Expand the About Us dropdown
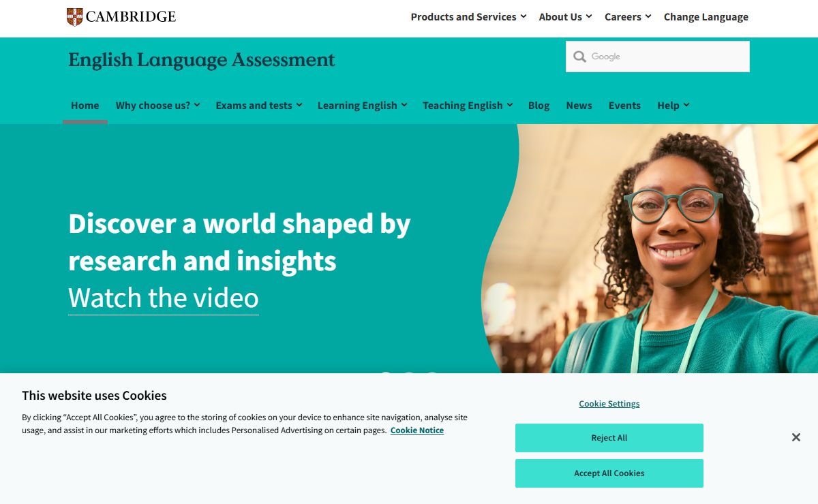818x504 pixels. 565,17
